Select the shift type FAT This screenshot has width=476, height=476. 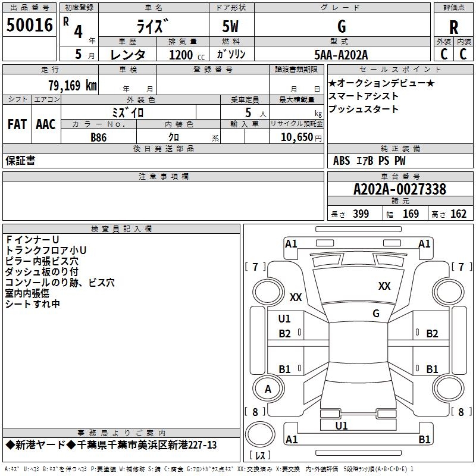[17, 124]
